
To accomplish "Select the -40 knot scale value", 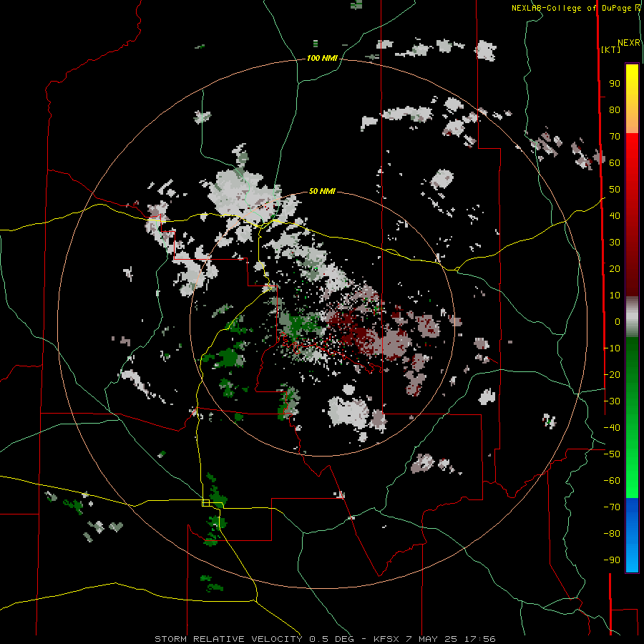I will click(x=612, y=428).
